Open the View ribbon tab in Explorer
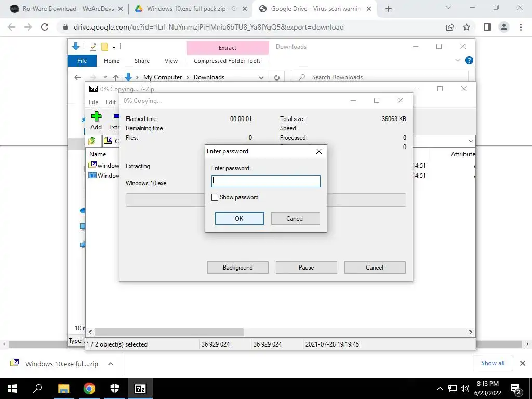Image resolution: width=532 pixels, height=399 pixels. [x=171, y=61]
